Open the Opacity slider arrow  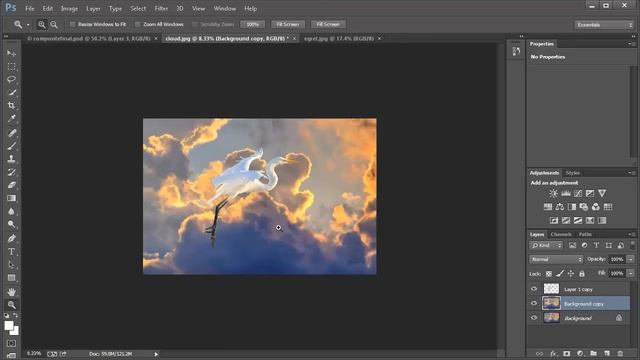[631, 259]
